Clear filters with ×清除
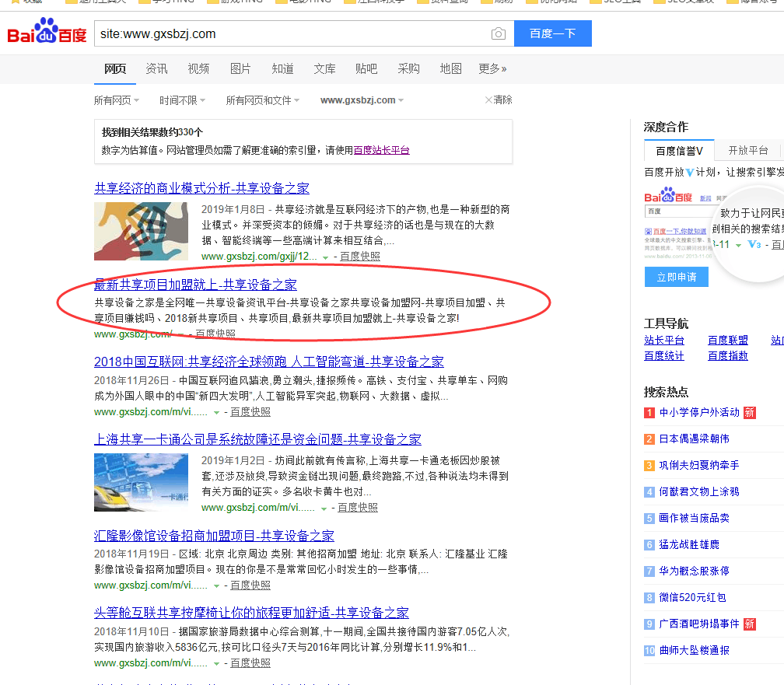 (499, 100)
